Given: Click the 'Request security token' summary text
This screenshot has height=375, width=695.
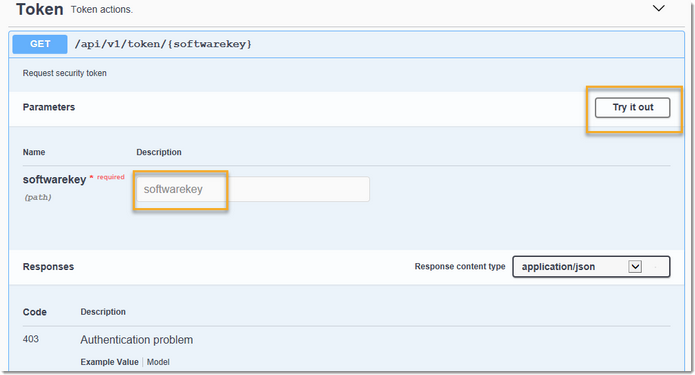Looking at the screenshot, I should pos(65,73).
